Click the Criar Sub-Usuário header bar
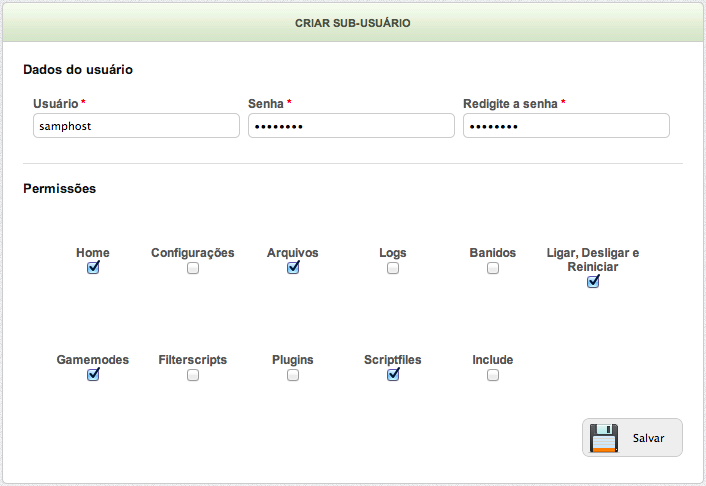The image size is (706, 486). [x=353, y=23]
